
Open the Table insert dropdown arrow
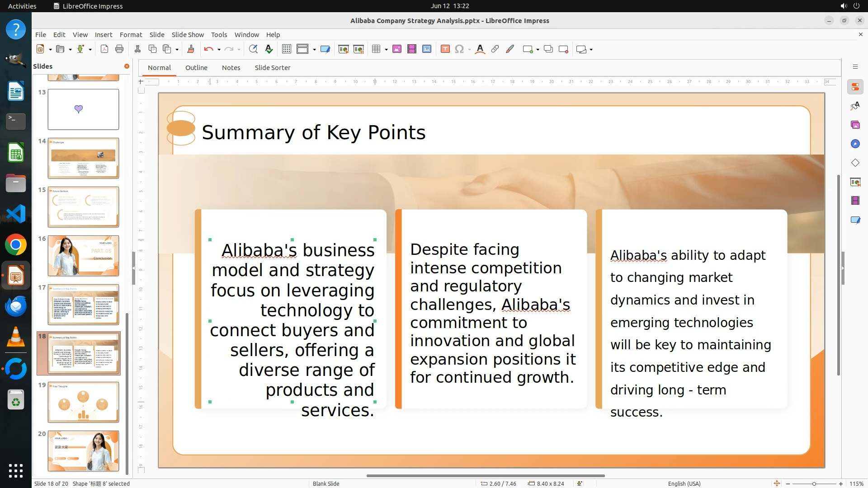click(x=386, y=49)
